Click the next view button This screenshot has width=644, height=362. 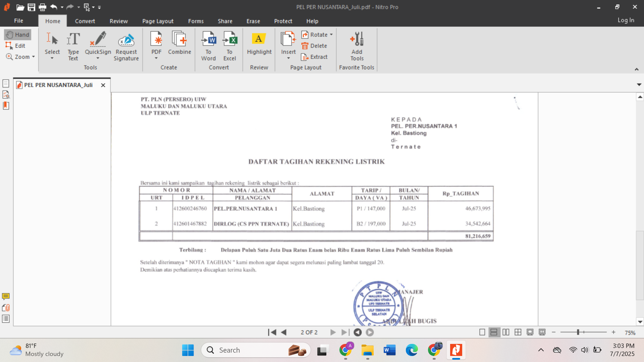(x=370, y=332)
